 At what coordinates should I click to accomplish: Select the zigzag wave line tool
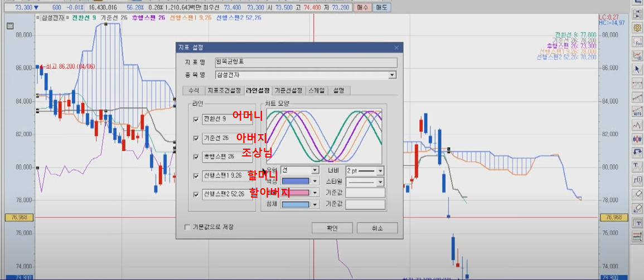638,125
